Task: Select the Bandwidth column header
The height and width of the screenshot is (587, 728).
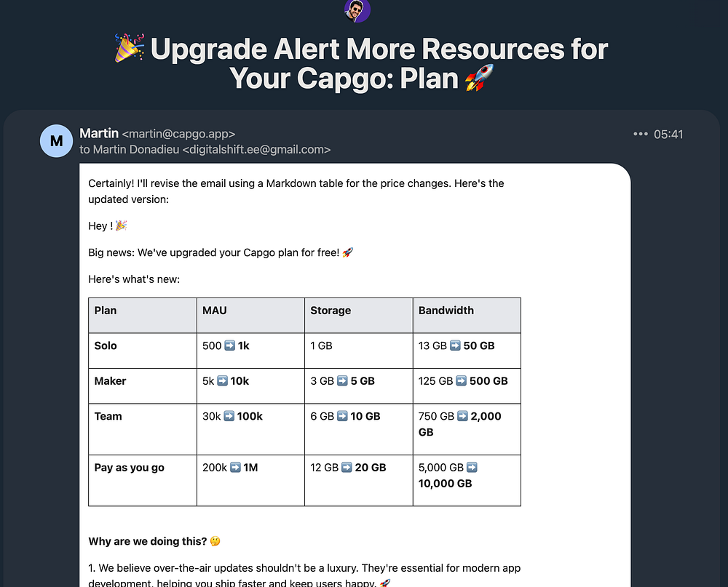Action: [467, 316]
